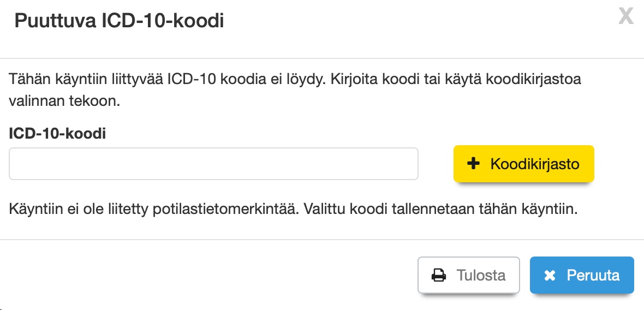
Task: Click the white cross icon on Peruuta
Action: [550, 276]
